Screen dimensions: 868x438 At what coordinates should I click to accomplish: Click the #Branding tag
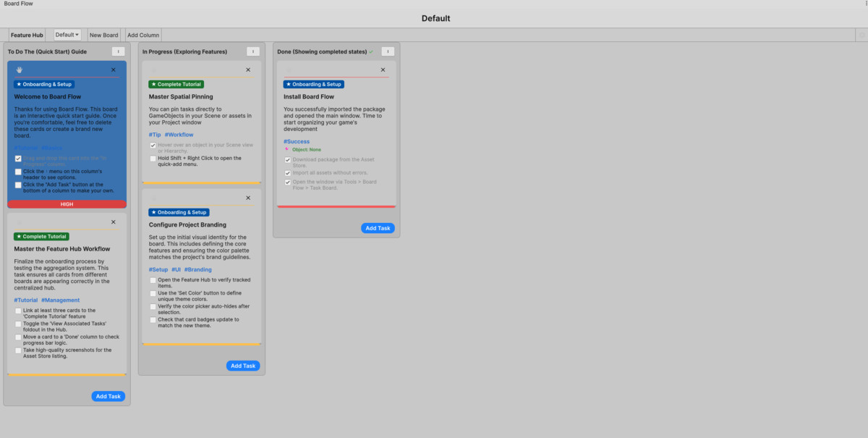198,269
